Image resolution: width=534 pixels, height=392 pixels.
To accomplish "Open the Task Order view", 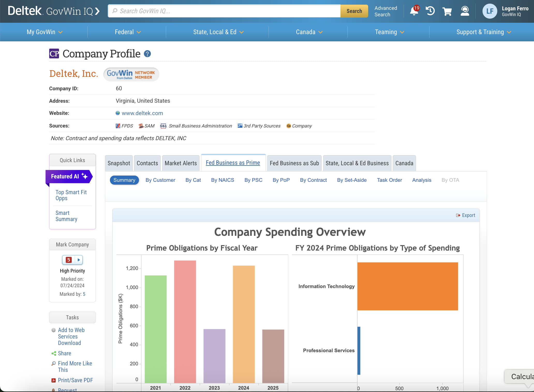I will (389, 180).
